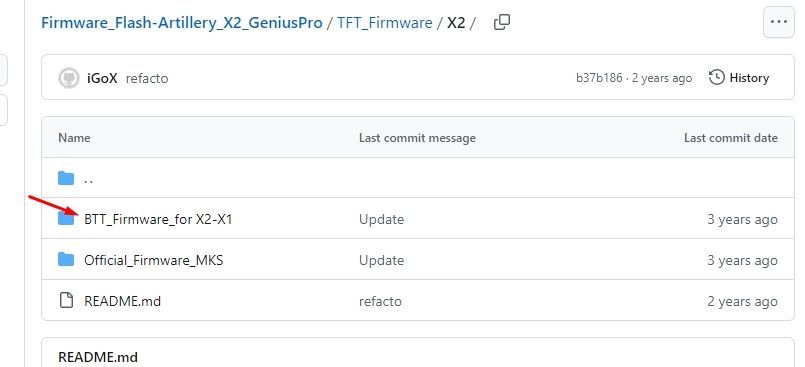The image size is (805, 367).
Task: Click the README.md file icon
Action: [66, 300]
